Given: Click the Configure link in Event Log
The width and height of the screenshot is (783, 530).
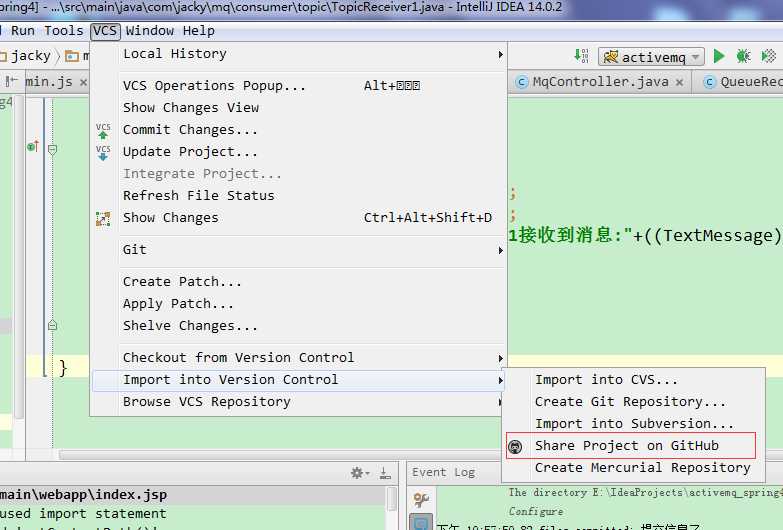Looking at the screenshot, I should 536,512.
